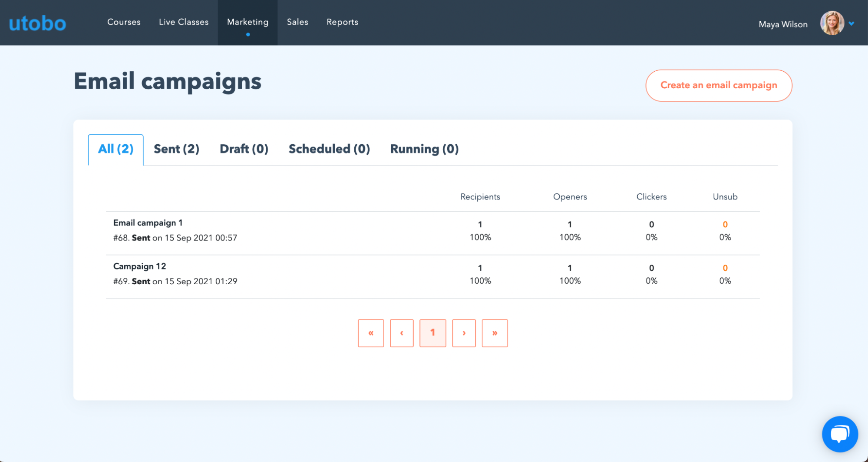
Task: Expand the user account dropdown arrow
Action: pos(851,23)
